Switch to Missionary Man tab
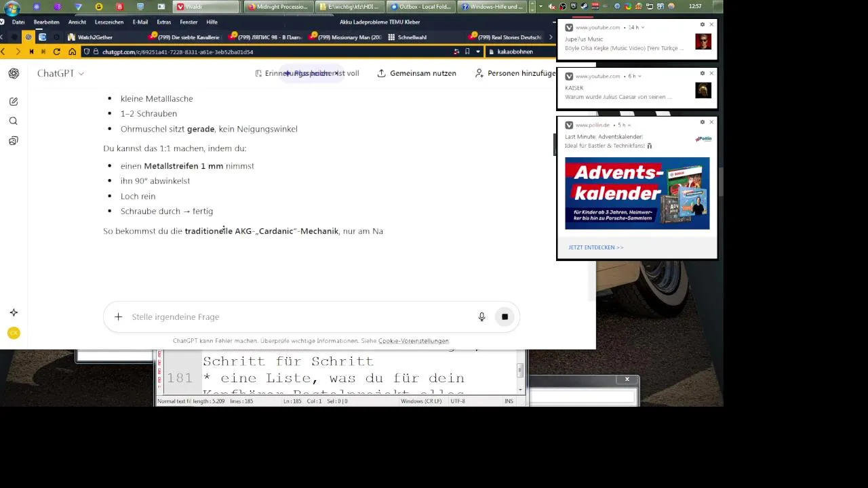Viewport: 868px width, 488px height. (x=345, y=37)
